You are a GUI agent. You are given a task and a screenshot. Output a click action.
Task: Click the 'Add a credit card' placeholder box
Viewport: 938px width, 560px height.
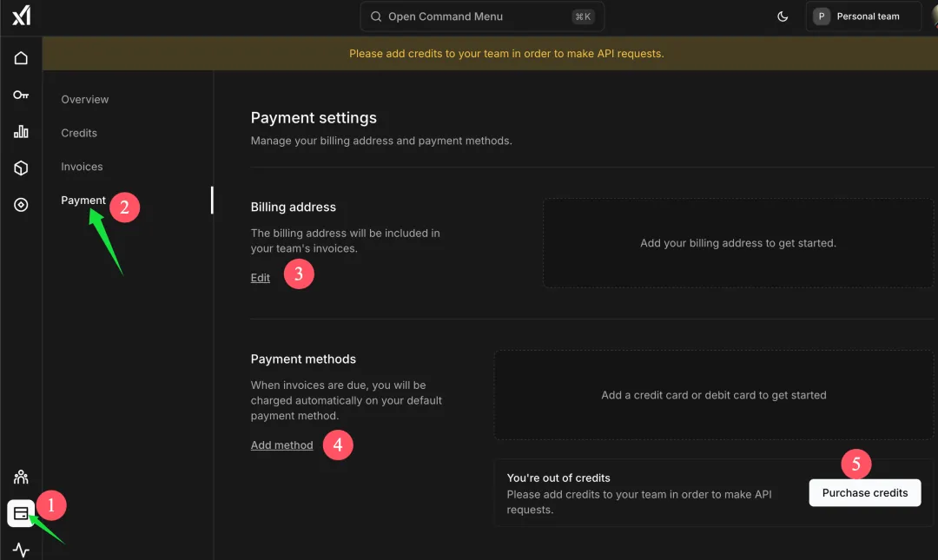click(714, 395)
